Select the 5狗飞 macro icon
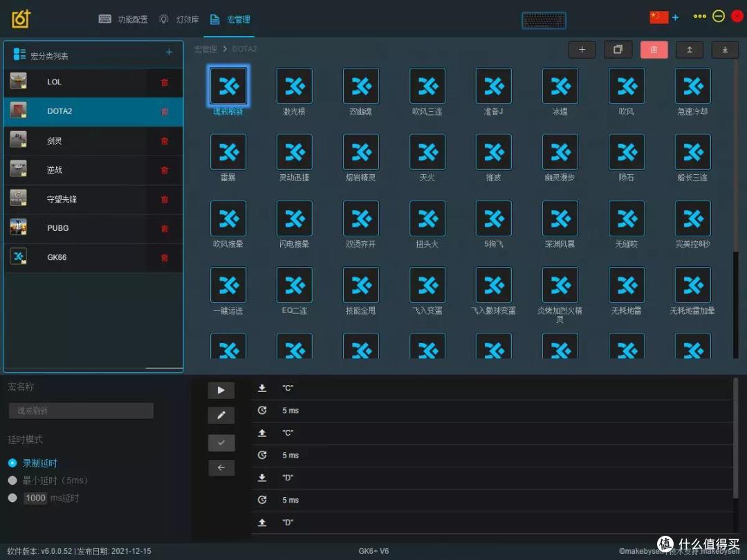The width and height of the screenshot is (747, 560). pyautogui.click(x=494, y=218)
